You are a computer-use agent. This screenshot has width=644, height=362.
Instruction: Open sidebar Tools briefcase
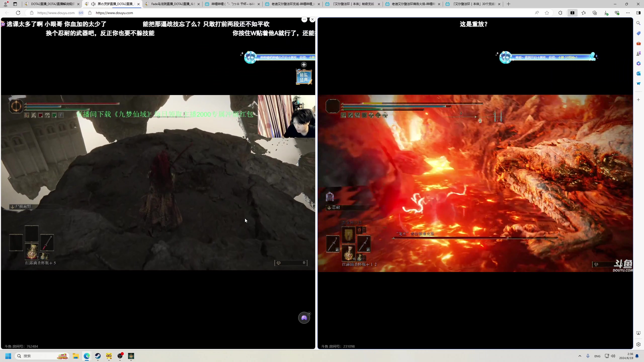click(638, 43)
